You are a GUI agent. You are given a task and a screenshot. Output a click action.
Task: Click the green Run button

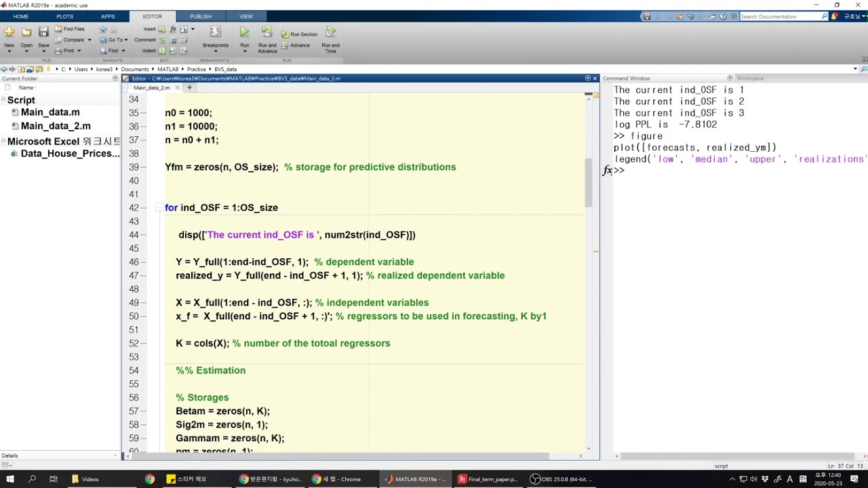[245, 32]
